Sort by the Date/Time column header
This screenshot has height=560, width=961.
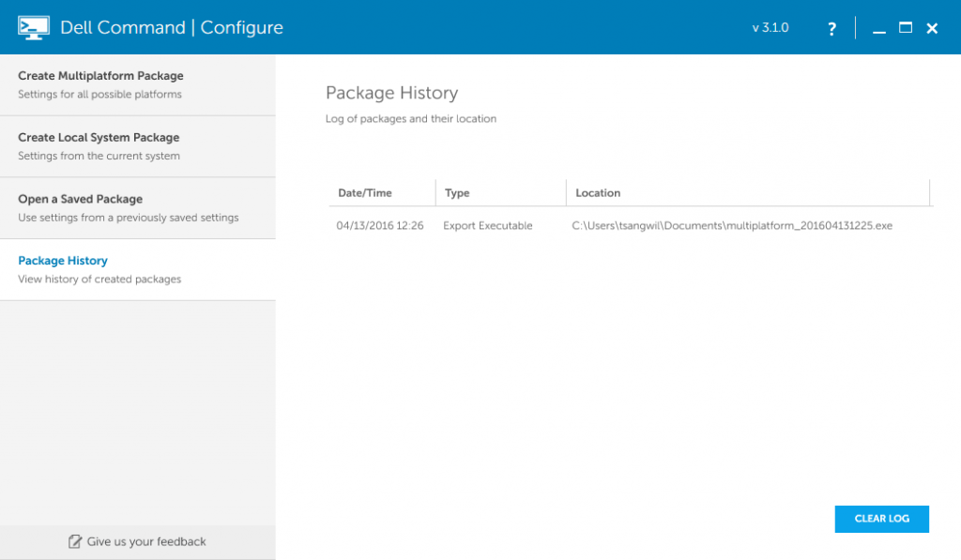coord(365,193)
